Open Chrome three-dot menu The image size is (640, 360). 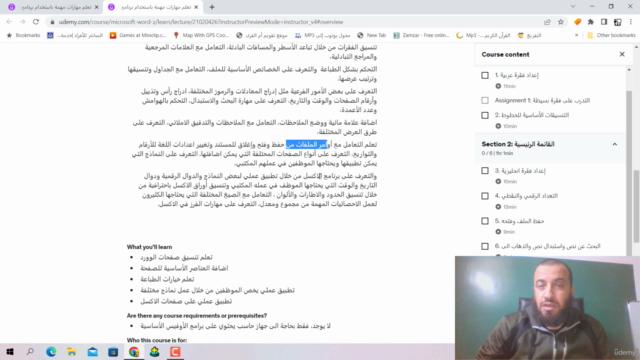pyautogui.click(x=631, y=22)
